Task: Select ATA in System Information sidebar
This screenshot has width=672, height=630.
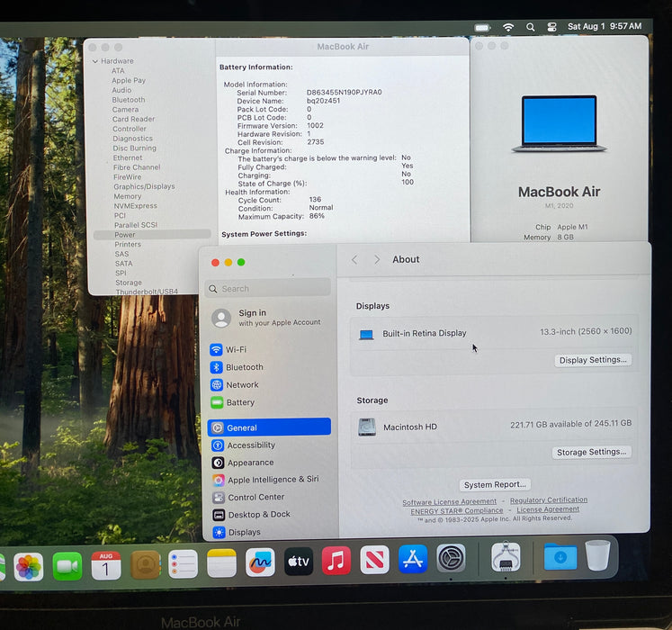Action: coord(118,71)
